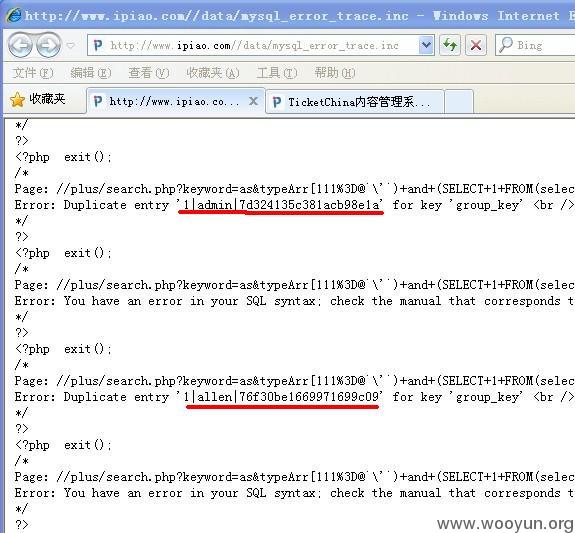
Task: Stop loading with the red X button
Action: (x=476, y=45)
